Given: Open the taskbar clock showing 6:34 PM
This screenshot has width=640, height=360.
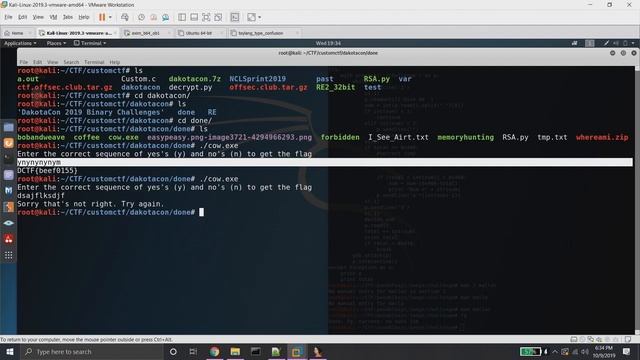Looking at the screenshot, I should coord(604,351).
